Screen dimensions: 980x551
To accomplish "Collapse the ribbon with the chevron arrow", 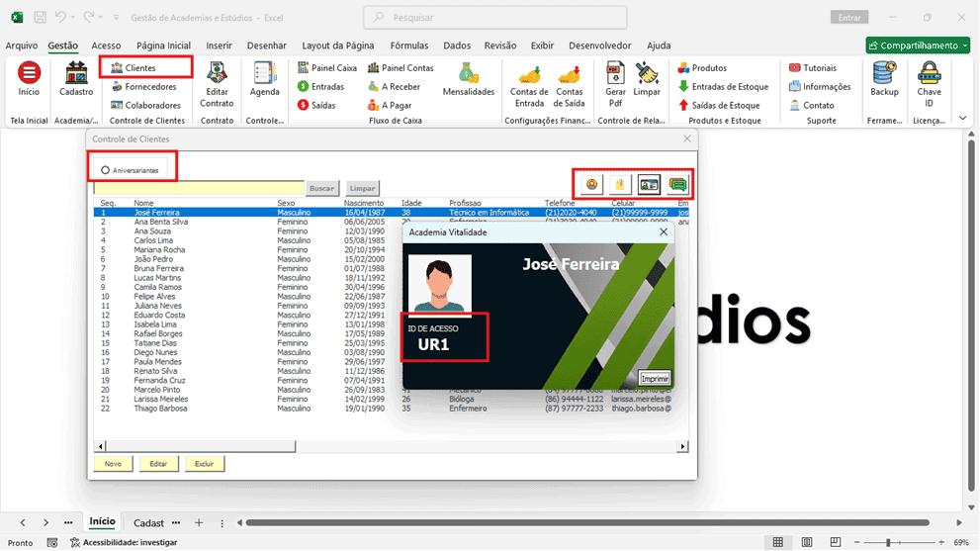I will (x=962, y=118).
